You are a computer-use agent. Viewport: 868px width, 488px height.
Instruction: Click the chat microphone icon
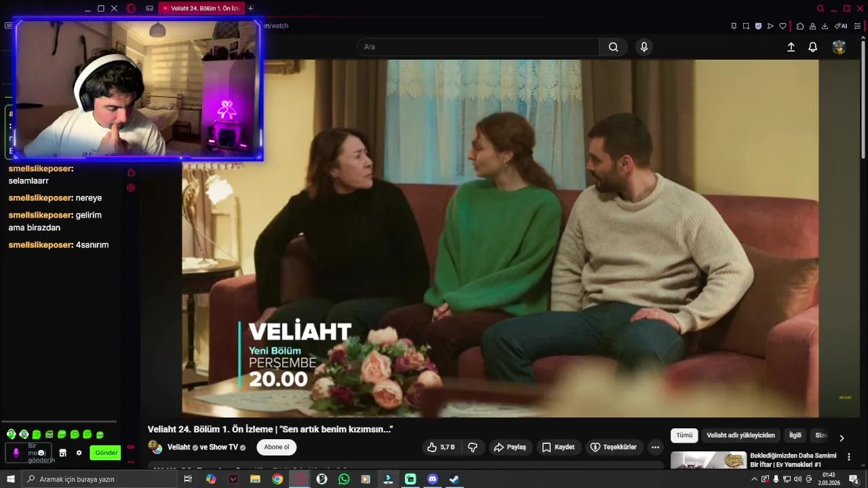coord(16,453)
